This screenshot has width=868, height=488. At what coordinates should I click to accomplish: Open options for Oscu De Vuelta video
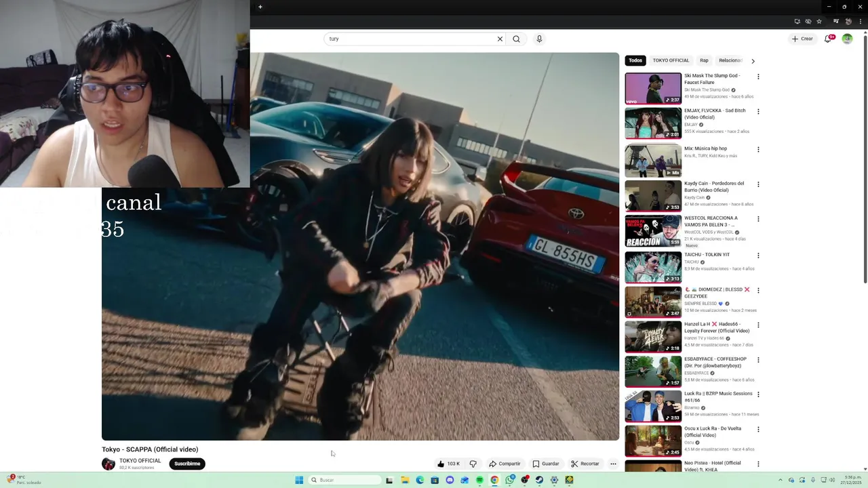point(758,429)
